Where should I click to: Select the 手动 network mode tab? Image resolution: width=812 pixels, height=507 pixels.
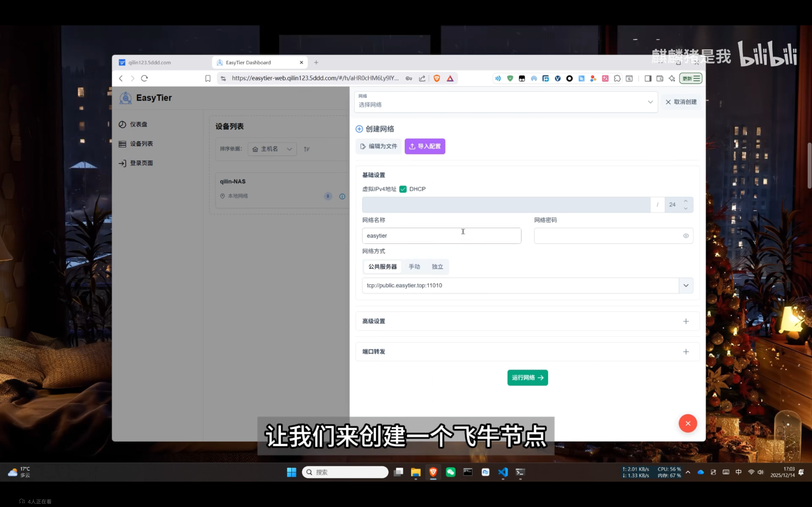(x=414, y=266)
